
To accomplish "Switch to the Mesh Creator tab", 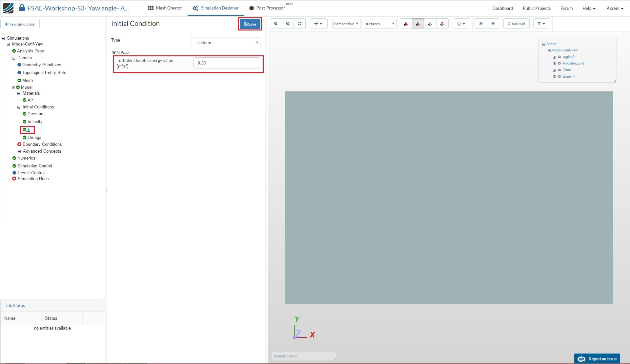I will [165, 8].
